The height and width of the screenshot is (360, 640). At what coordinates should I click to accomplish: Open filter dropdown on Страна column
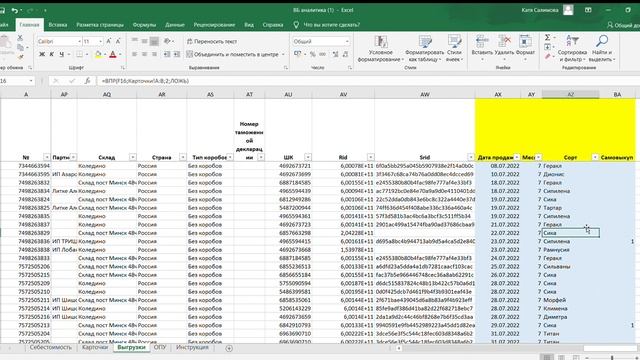182,157
